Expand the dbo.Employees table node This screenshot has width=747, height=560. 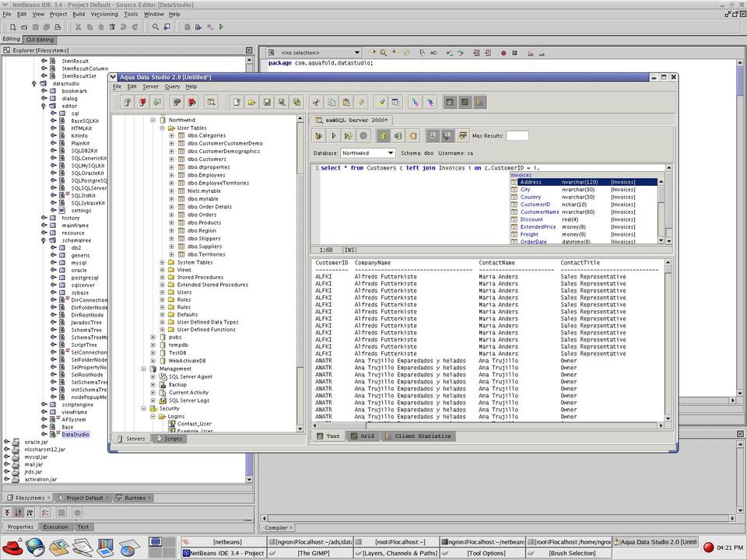171,176
